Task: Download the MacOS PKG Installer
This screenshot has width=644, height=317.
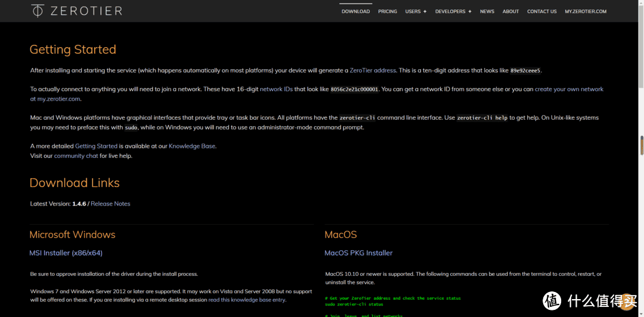Action: click(x=358, y=253)
